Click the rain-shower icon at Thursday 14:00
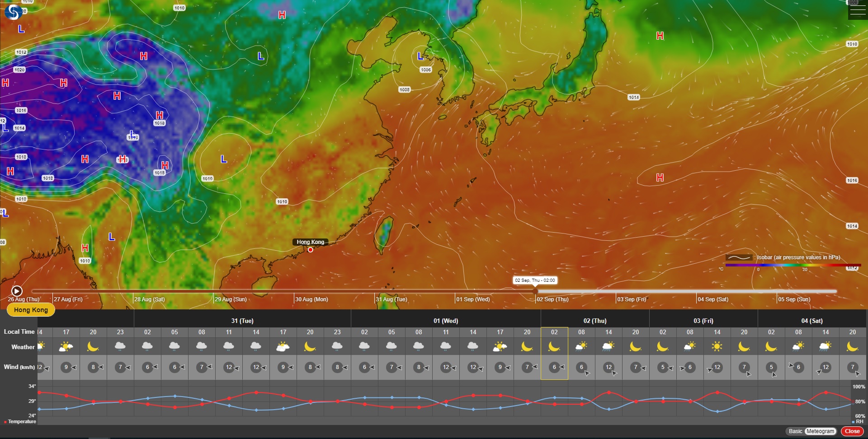The height and width of the screenshot is (439, 868). (x=609, y=347)
